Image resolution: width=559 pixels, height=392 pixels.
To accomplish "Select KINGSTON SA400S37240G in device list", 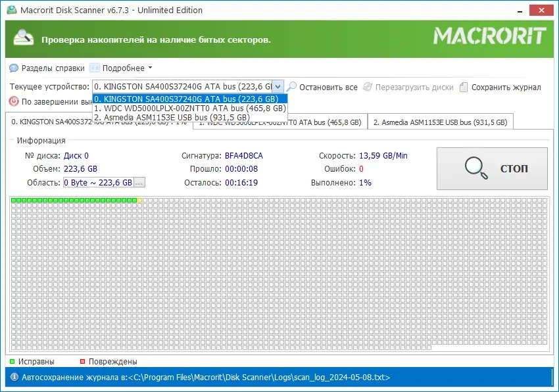I will (189, 99).
